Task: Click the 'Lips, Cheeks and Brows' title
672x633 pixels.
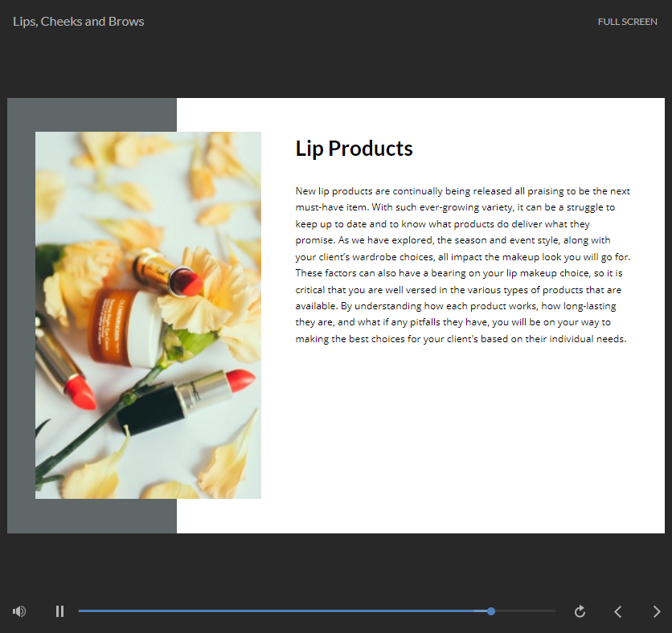Action: point(79,22)
